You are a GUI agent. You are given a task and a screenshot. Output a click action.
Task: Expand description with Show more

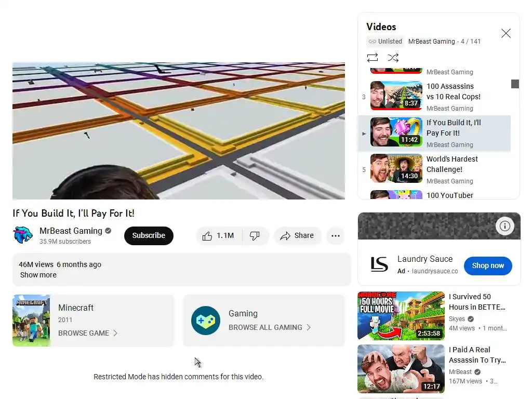(x=38, y=275)
